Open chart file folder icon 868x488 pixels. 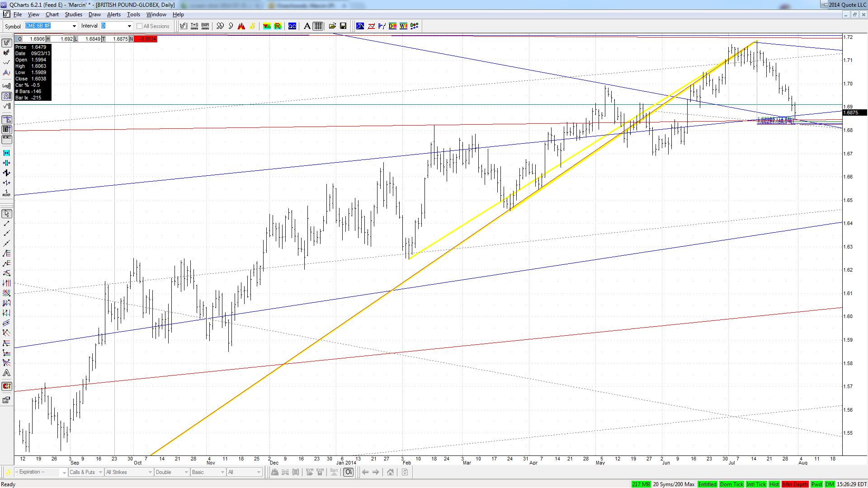(x=332, y=26)
